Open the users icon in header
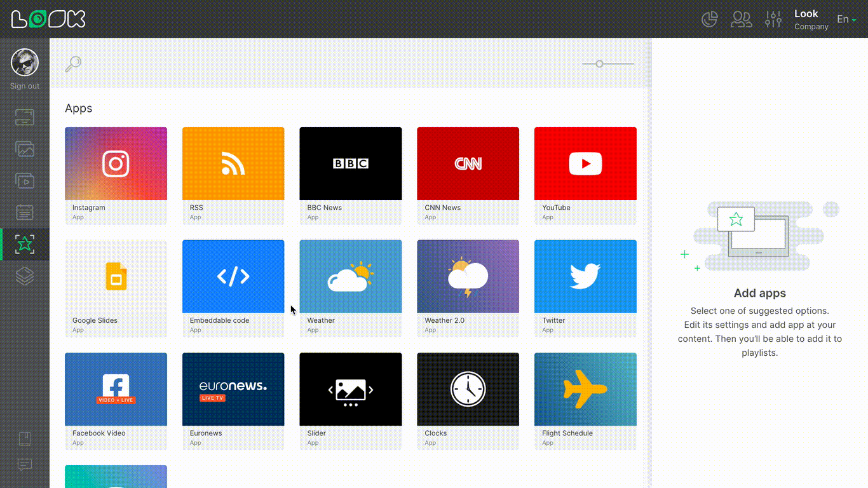 pyautogui.click(x=741, y=20)
